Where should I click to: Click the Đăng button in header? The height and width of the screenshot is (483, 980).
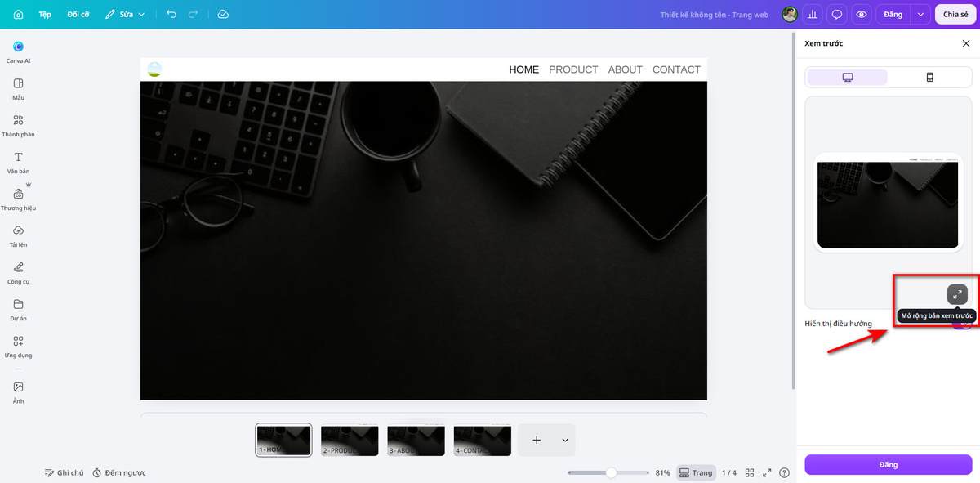tap(893, 15)
